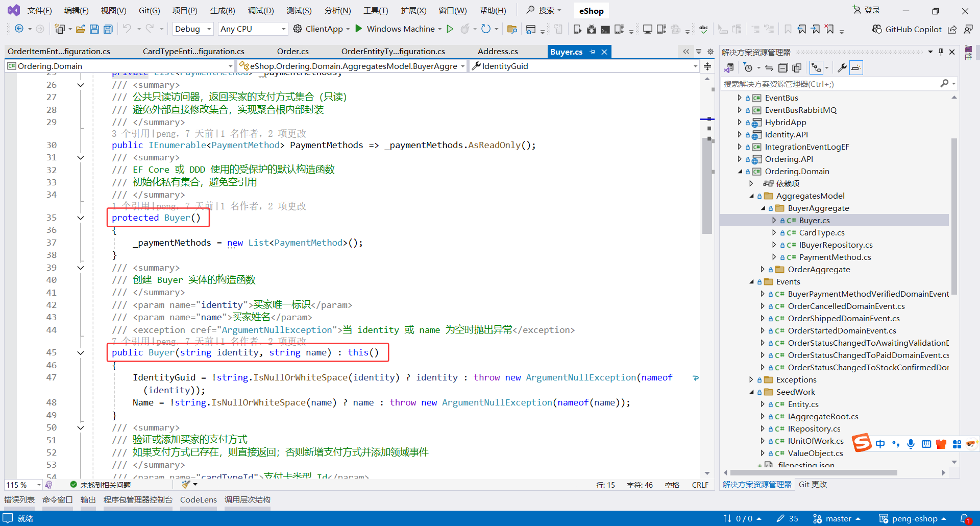
Task: Collapse all nodes in Solution Explorer
Action: 783,68
